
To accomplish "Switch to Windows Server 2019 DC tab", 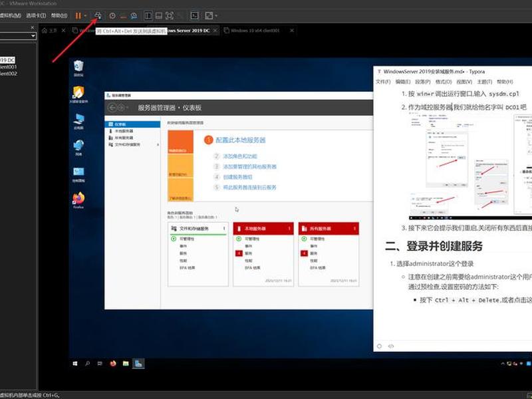I will click(188, 31).
